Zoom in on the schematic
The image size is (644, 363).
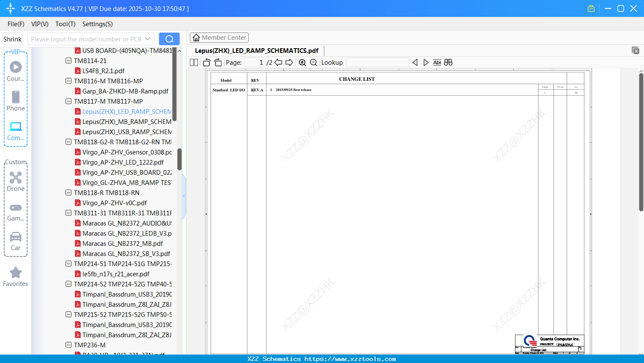pyautogui.click(x=302, y=62)
